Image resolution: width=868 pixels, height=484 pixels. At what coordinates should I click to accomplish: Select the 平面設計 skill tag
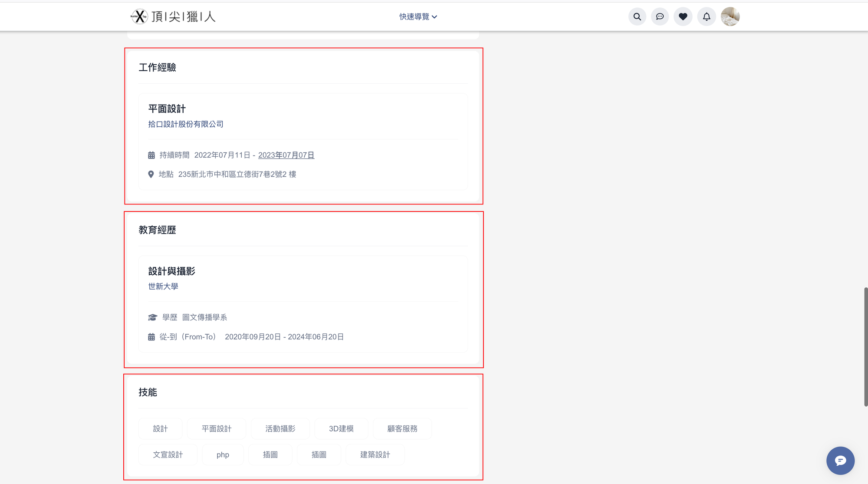(x=216, y=428)
